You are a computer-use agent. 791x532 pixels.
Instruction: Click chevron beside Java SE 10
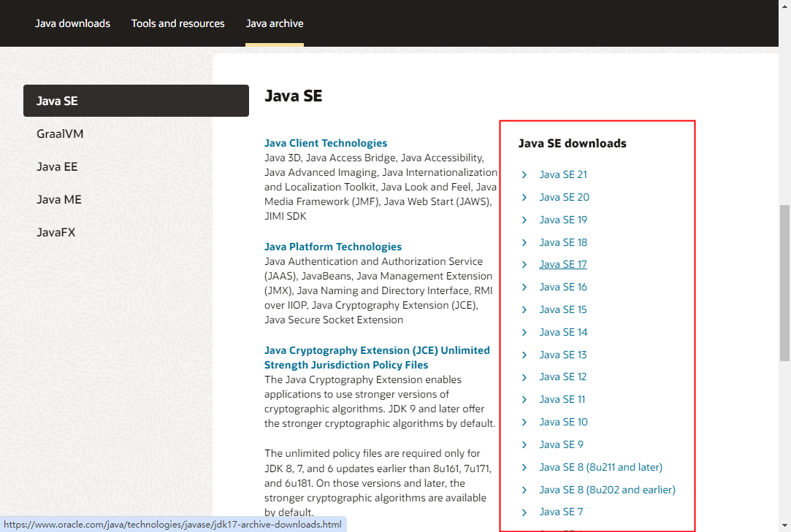click(524, 422)
